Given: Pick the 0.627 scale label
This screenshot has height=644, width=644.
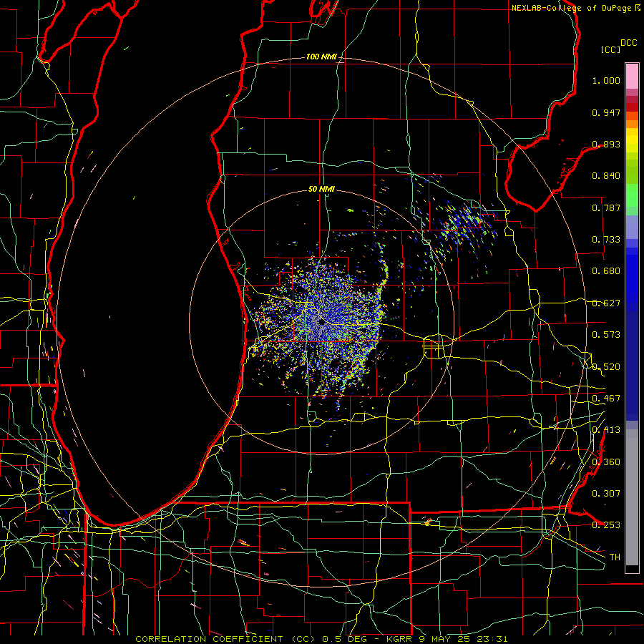Looking at the screenshot, I should (x=606, y=303).
